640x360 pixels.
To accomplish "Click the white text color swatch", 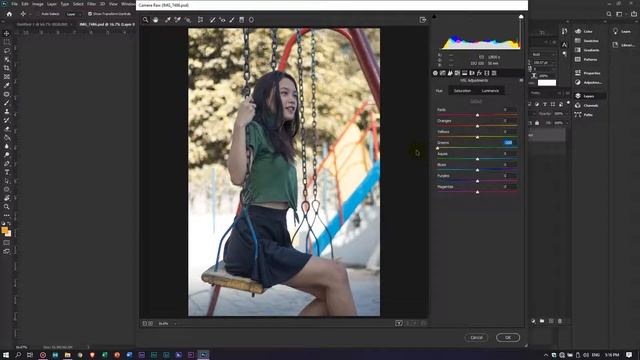I will [547, 83].
